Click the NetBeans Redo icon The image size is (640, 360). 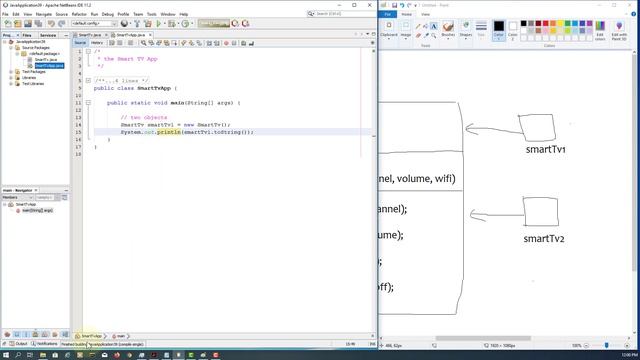(x=61, y=24)
